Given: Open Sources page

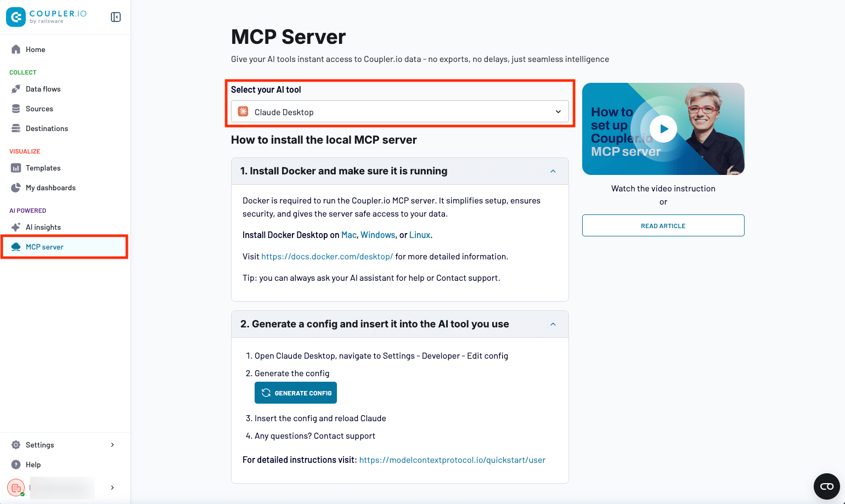Looking at the screenshot, I should click(x=65, y=109).
